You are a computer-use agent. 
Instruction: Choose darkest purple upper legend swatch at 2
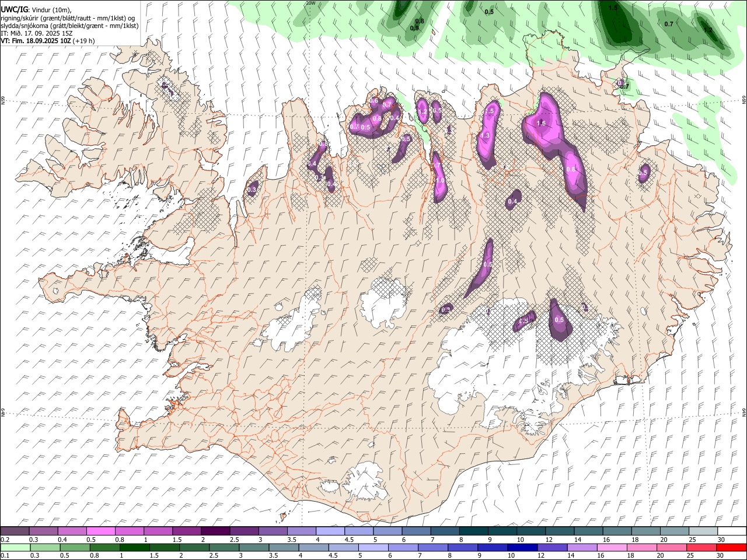216,531
